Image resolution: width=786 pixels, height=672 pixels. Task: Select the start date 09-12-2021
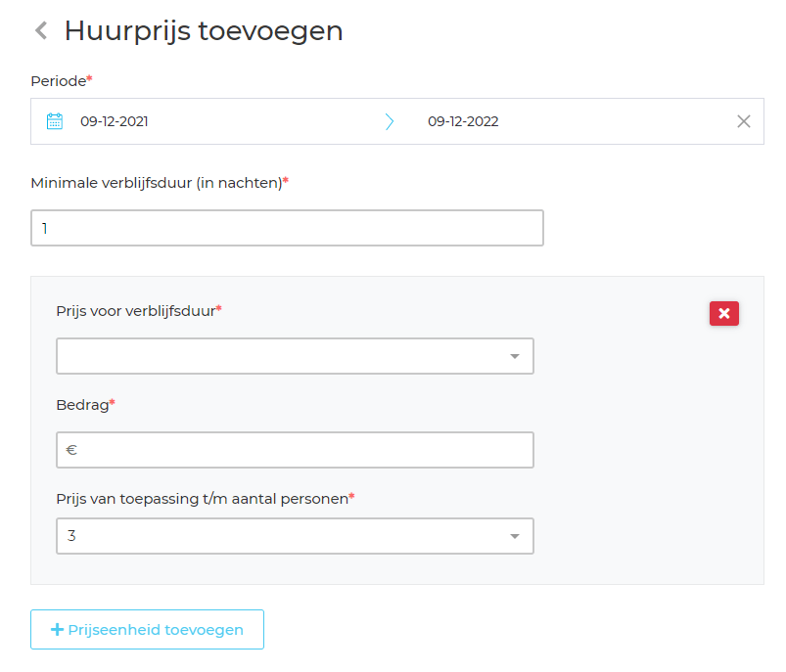tap(115, 121)
